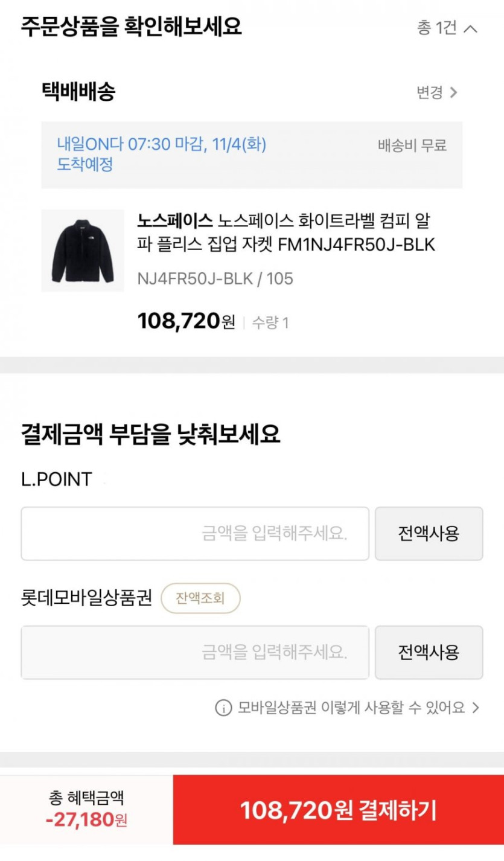
Task: Open 모바일상품권 이렇게 사용할 수 있어요 guide
Action: click(351, 708)
